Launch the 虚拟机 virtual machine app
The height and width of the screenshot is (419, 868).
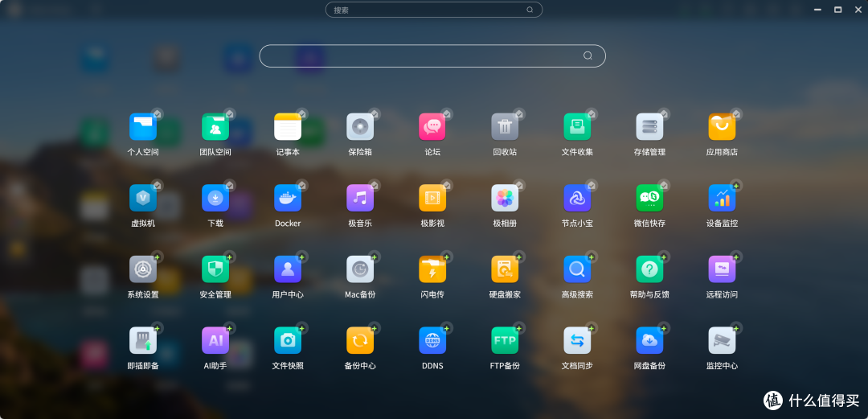point(143,198)
